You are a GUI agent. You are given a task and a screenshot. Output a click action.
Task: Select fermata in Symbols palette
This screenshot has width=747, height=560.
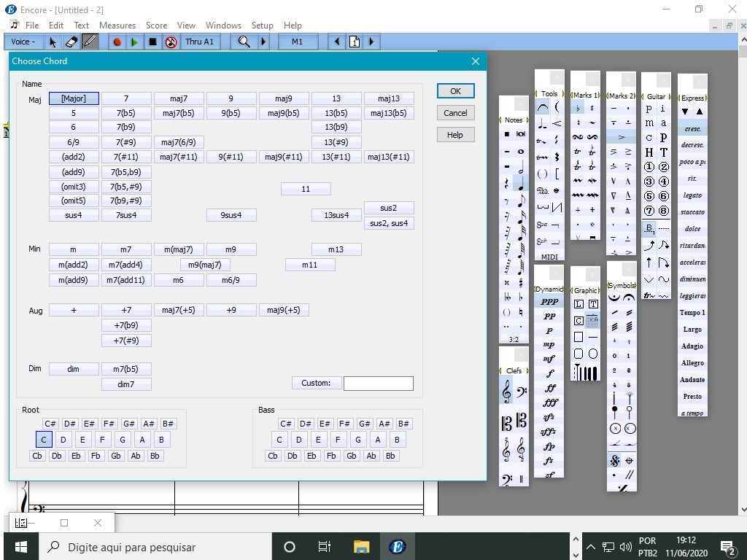tap(629, 297)
